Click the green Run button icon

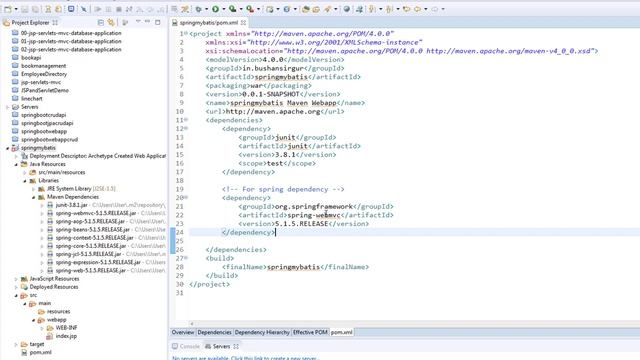pos(216,9)
